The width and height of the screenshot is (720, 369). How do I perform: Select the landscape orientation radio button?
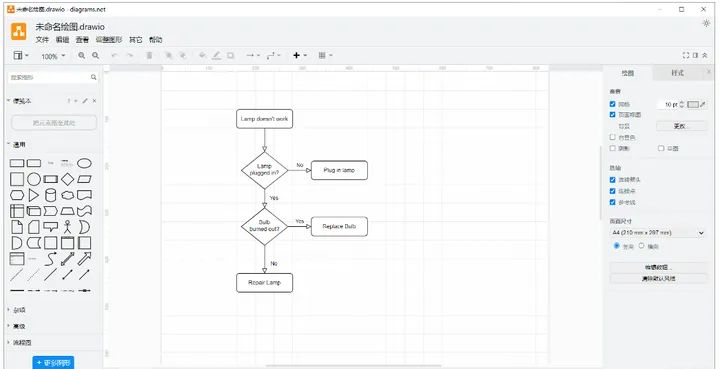point(641,246)
